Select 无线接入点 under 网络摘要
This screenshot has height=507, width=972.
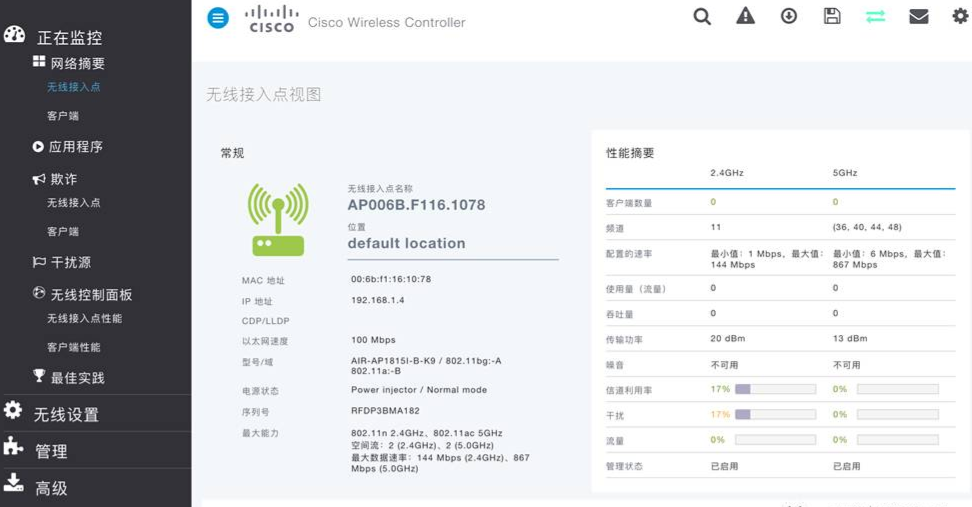(73, 87)
